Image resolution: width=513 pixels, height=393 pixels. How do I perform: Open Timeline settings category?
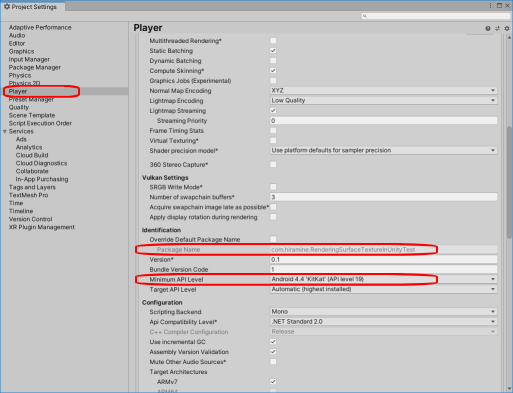tap(21, 211)
